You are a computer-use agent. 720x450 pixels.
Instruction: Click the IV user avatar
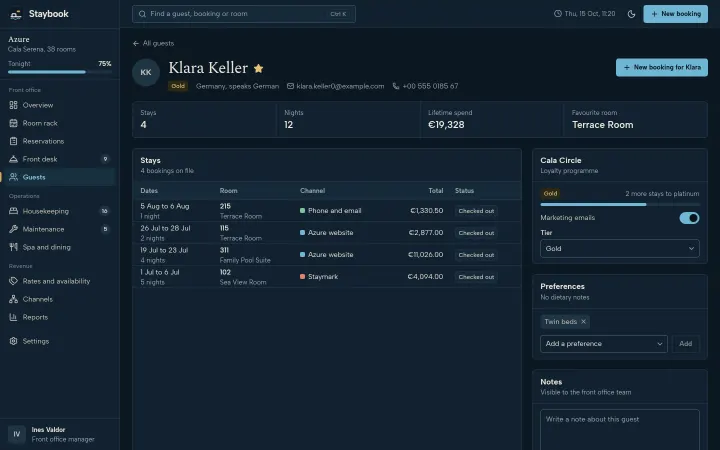[17, 434]
